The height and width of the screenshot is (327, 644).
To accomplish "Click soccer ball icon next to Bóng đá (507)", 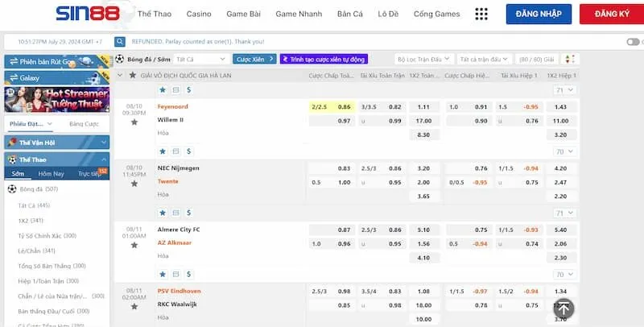I will tap(12, 189).
